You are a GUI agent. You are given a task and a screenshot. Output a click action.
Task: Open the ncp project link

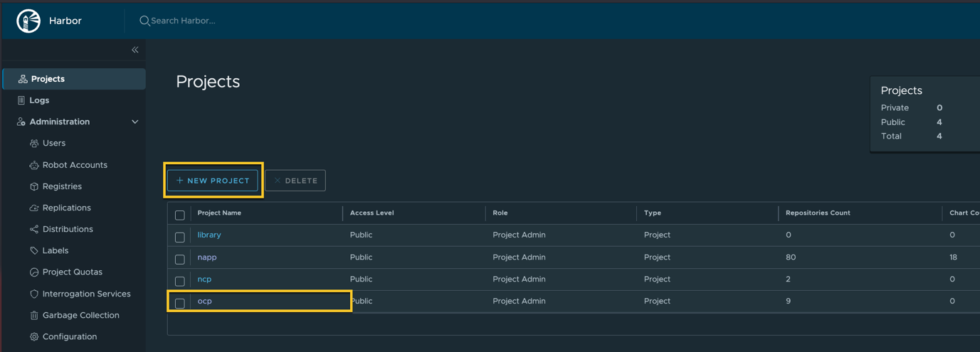pos(204,279)
